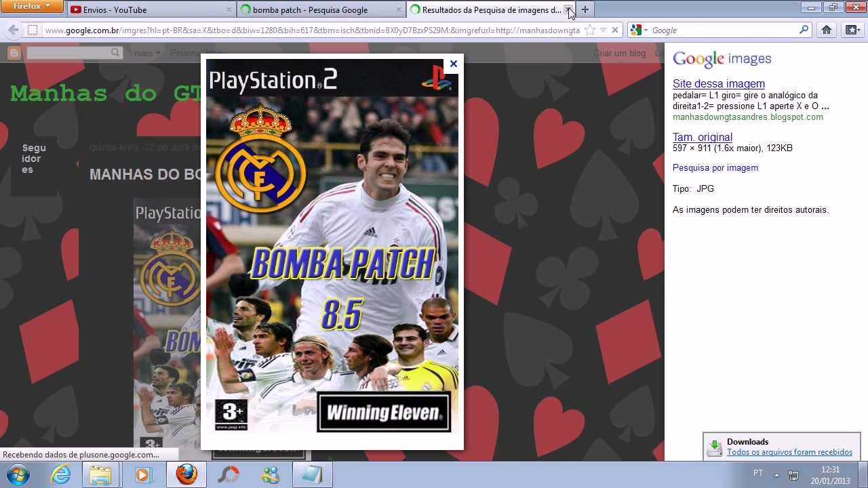868x488 pixels.
Task: Open the bookmarks menu button
Action: click(x=852, y=30)
